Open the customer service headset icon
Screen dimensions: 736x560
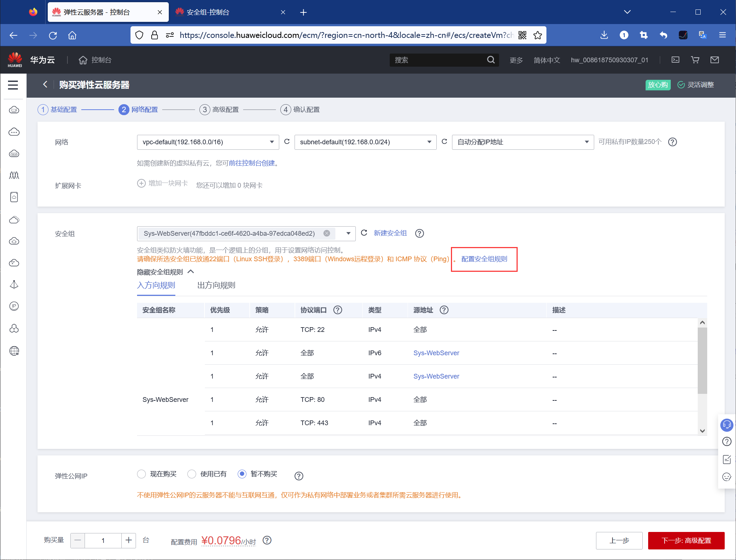tap(727, 424)
